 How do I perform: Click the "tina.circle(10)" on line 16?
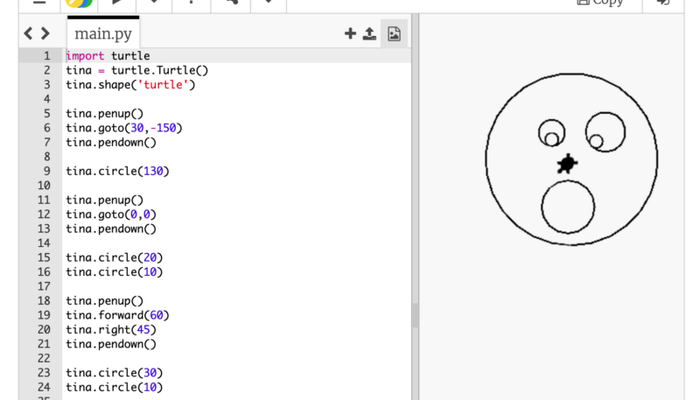(114, 272)
